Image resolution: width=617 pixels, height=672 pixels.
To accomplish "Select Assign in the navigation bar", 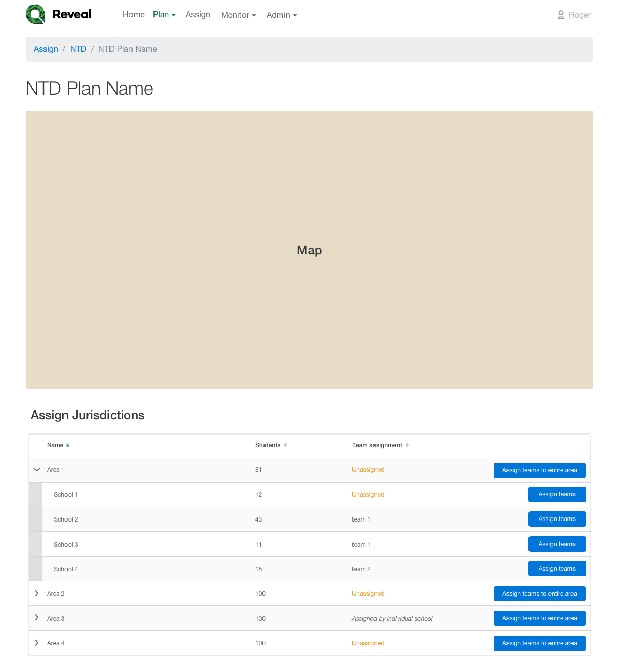I will (x=198, y=15).
